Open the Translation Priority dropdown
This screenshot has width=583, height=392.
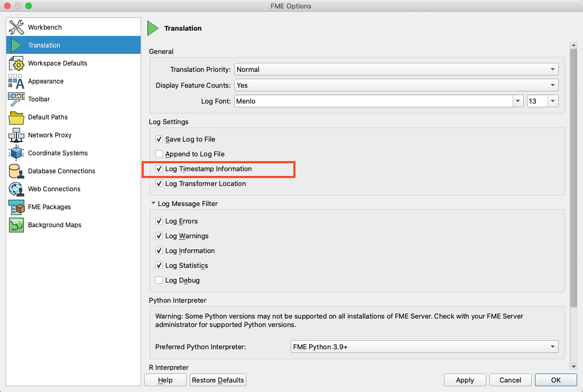[396, 70]
